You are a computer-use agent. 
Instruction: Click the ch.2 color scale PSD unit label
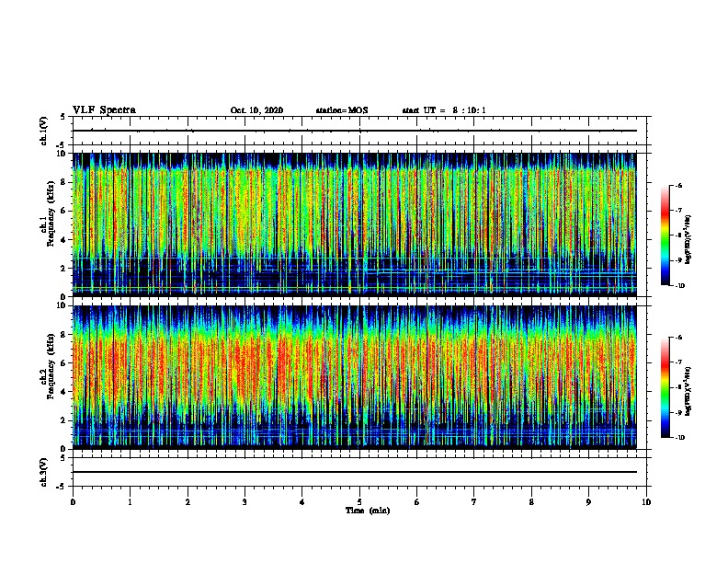tap(688, 391)
